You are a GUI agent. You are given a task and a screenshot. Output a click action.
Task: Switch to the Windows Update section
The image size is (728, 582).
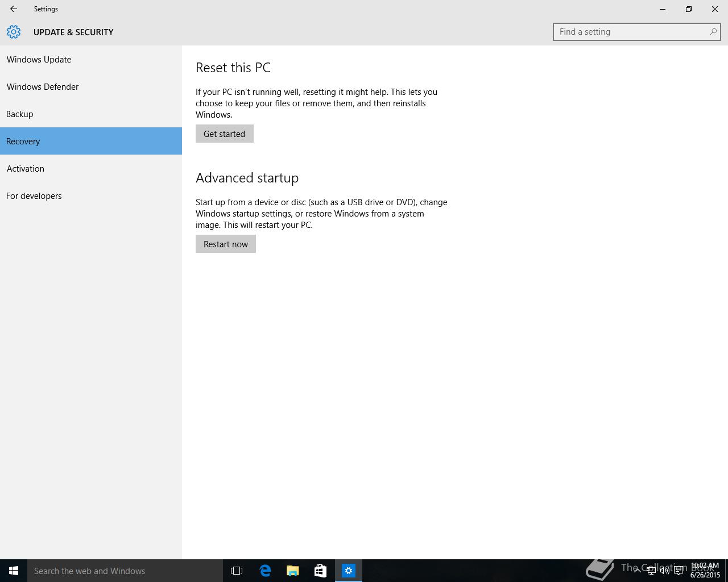pos(91,59)
